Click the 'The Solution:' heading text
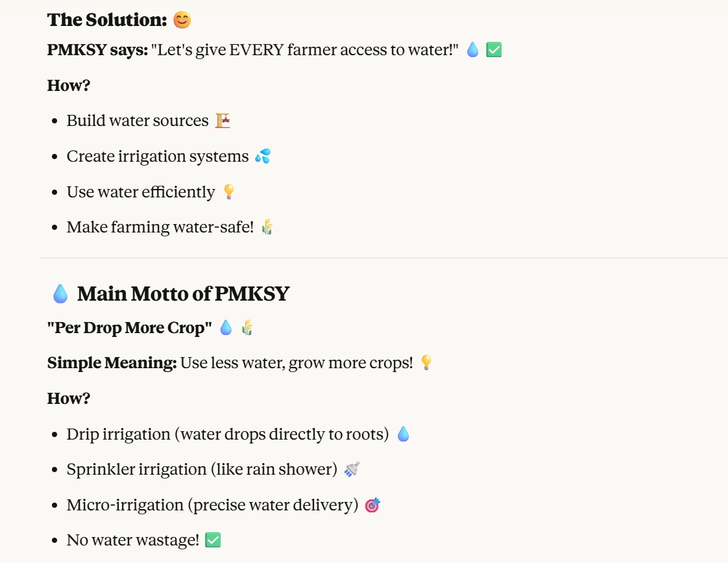 pyautogui.click(x=107, y=20)
